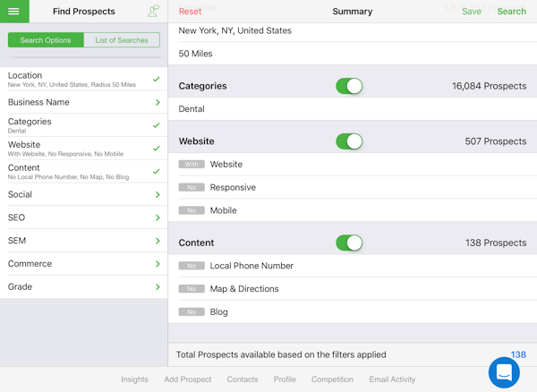
Task: Tap the Website row checkmark in sidebar
Action: pos(157,149)
